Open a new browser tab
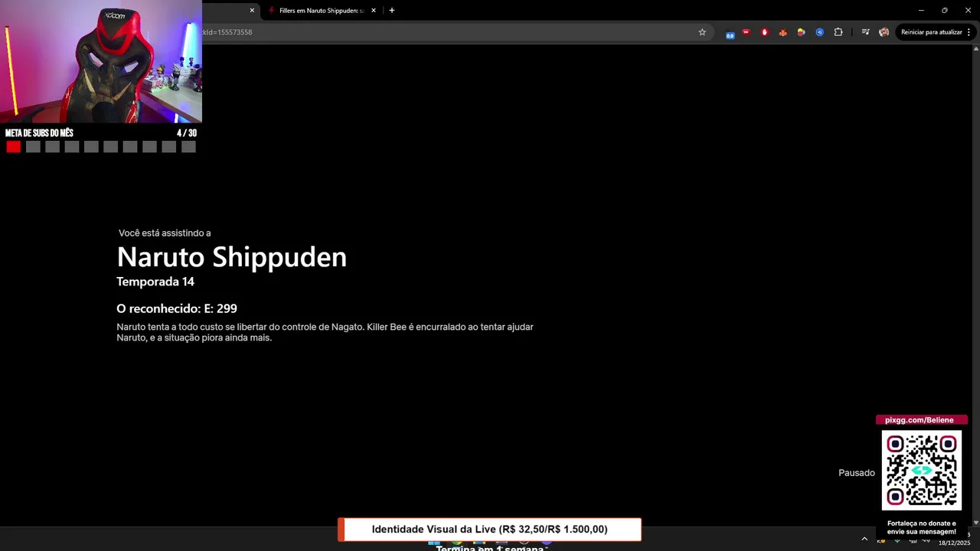The image size is (980, 551). coord(392,11)
